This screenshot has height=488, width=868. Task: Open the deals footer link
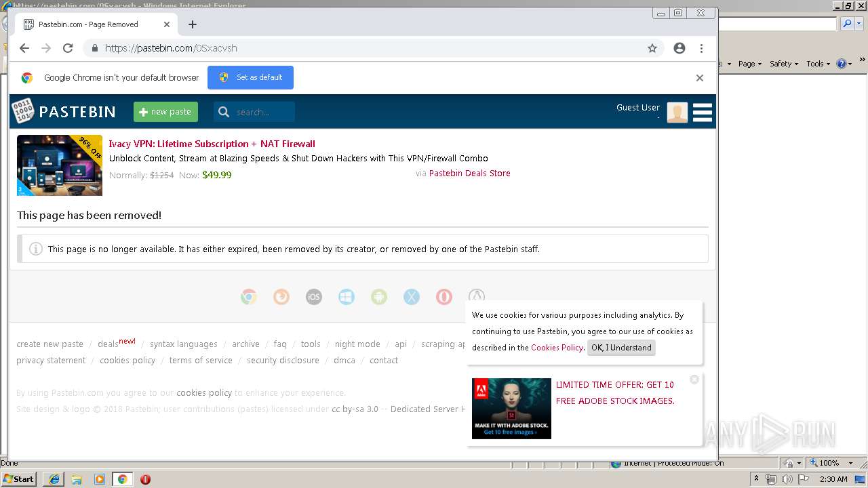point(108,344)
